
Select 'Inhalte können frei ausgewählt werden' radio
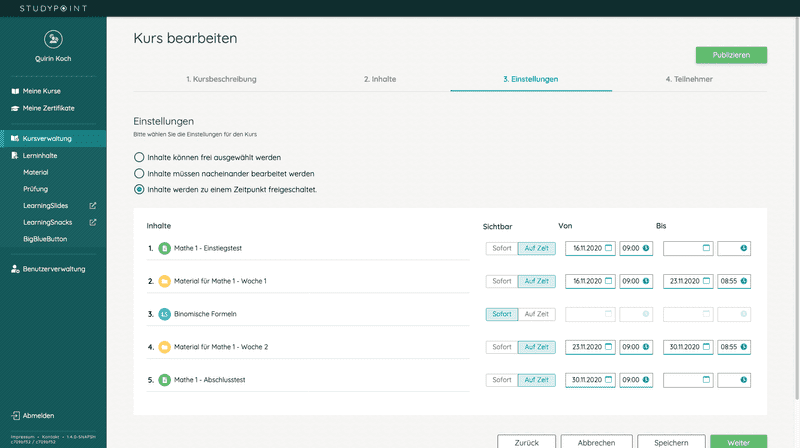140,157
